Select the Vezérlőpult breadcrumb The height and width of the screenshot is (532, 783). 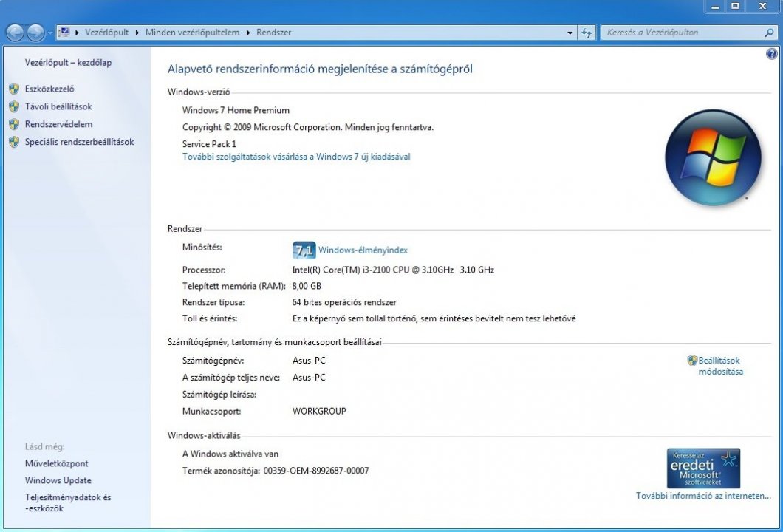[x=106, y=33]
